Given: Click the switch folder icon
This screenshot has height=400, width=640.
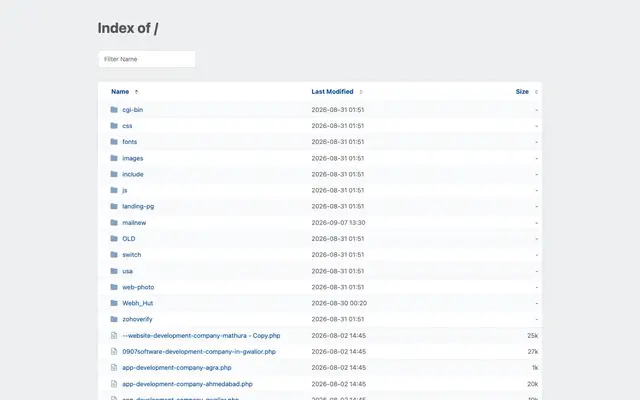Looking at the screenshot, I should click(x=114, y=255).
